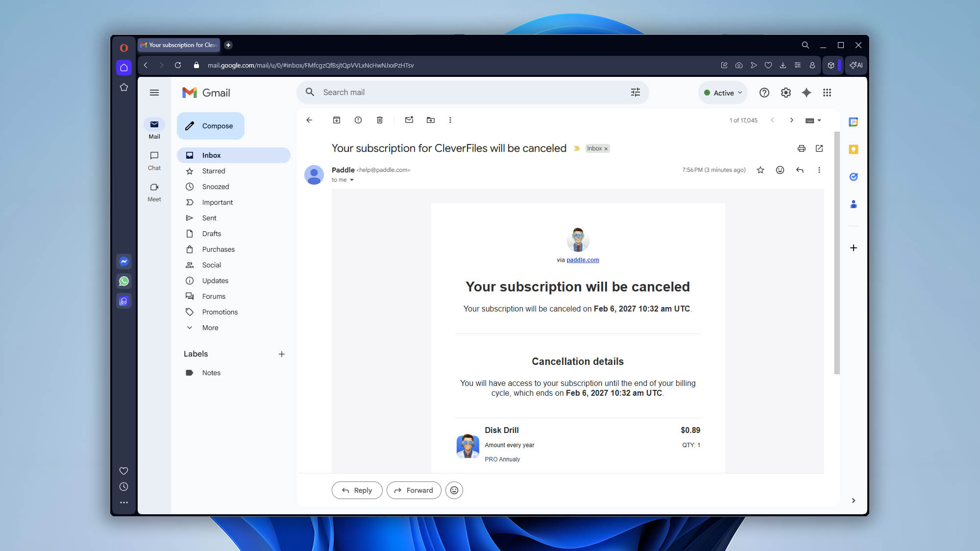Follow the paddle.com link
This screenshot has width=980, height=551.
[583, 260]
